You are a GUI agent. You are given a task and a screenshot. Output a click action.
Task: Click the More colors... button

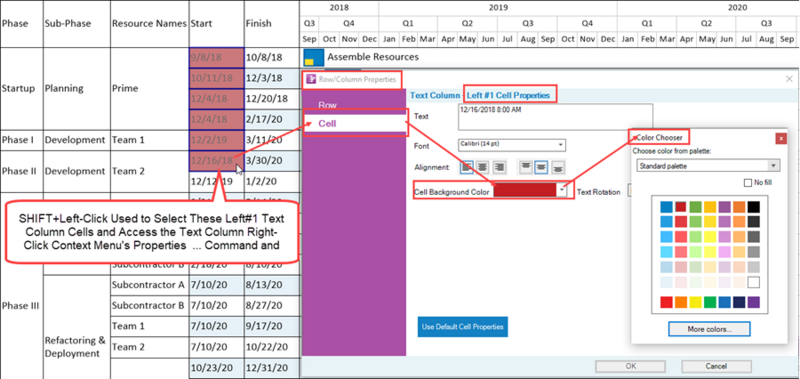pyautogui.click(x=709, y=329)
